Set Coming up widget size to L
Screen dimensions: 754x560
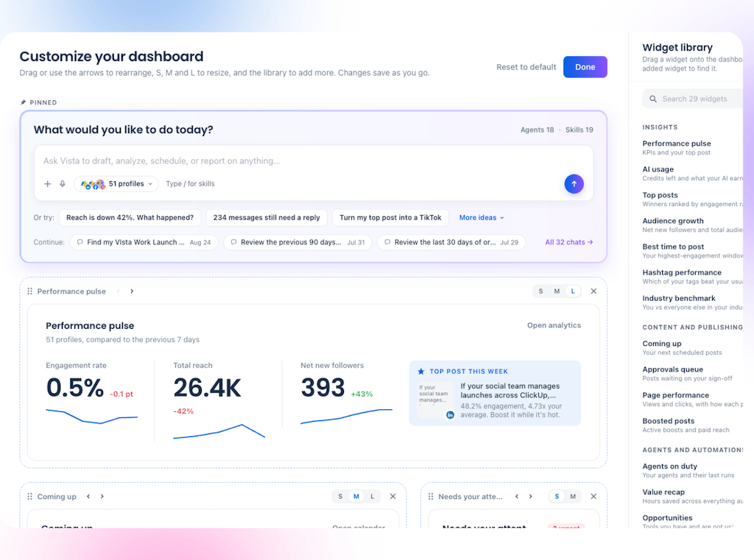372,497
